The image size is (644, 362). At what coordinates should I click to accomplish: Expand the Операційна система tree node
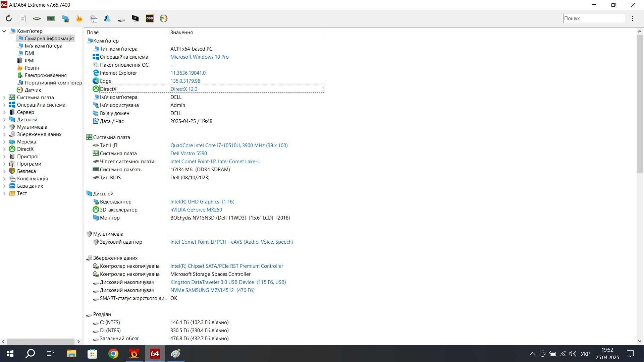(x=4, y=105)
